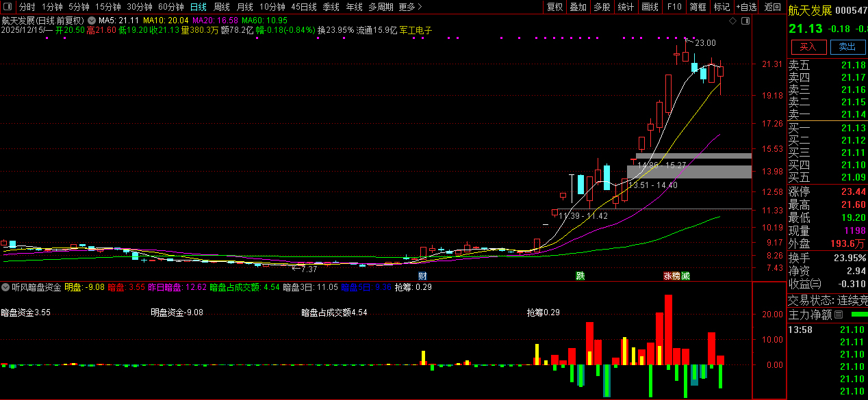Expand the 听风暗盘资金 indicator dropdown

pyautogui.click(x=6, y=287)
